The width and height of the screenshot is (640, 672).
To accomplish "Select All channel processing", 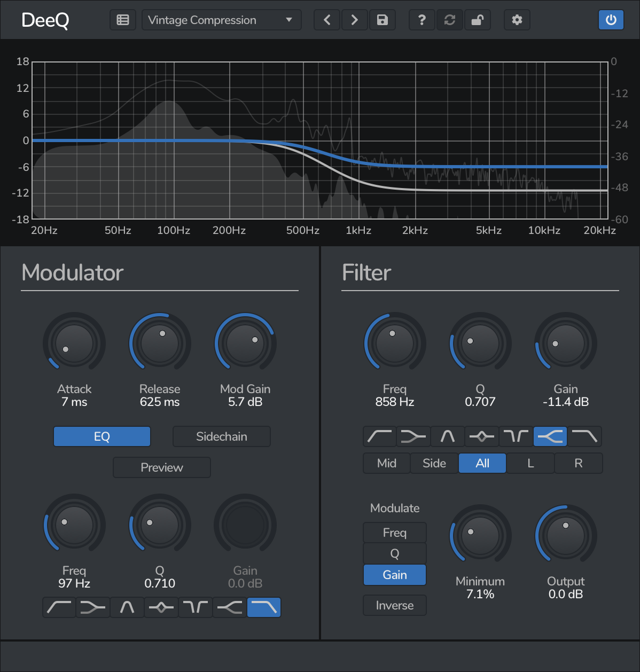I will (x=482, y=463).
